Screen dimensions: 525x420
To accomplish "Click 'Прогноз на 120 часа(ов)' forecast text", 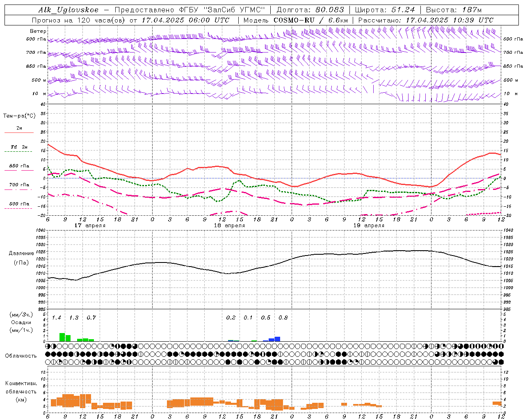I will tap(79, 20).
